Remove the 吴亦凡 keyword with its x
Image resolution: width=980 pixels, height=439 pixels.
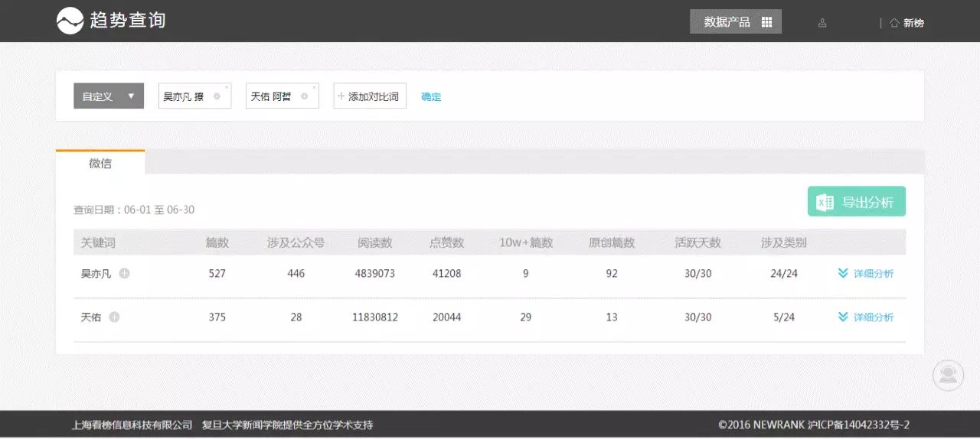(x=226, y=87)
